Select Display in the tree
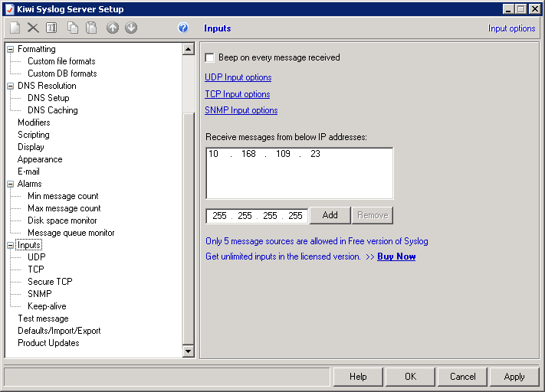 coord(31,147)
